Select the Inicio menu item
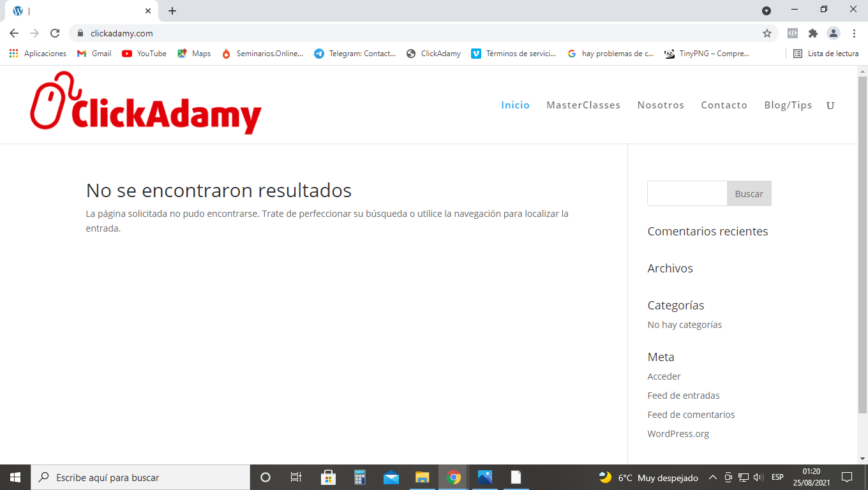Image resolution: width=868 pixels, height=490 pixels. pyautogui.click(x=515, y=105)
